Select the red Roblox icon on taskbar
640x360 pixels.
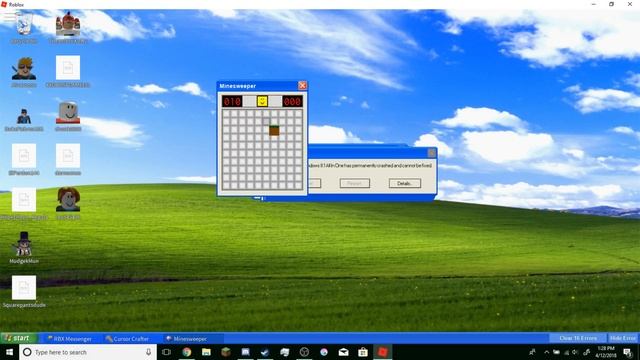[x=382, y=352]
